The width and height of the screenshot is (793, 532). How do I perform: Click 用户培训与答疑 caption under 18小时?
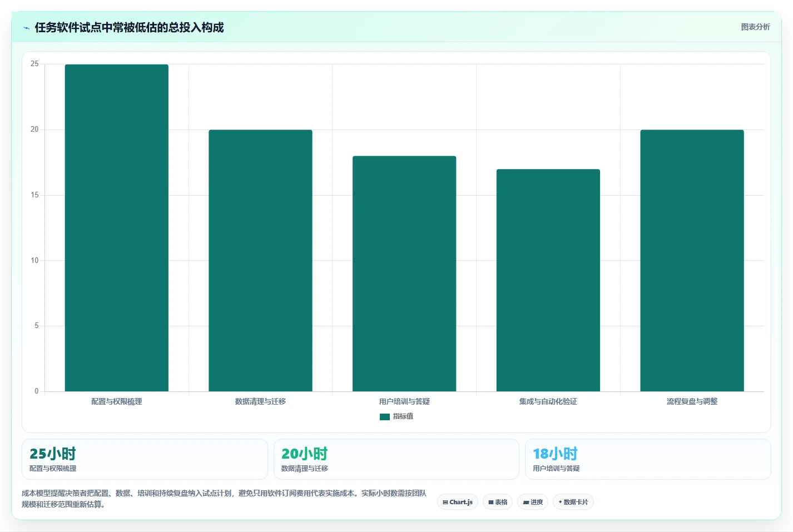(x=556, y=469)
